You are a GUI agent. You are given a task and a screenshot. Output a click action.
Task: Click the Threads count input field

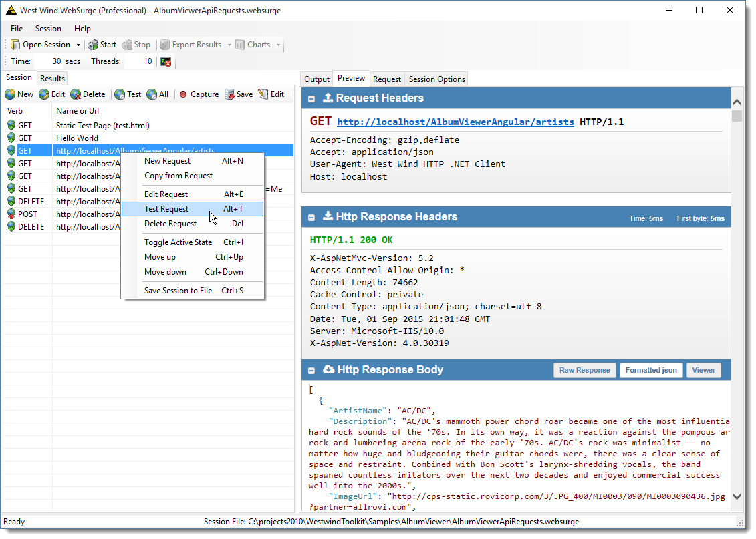(139, 61)
